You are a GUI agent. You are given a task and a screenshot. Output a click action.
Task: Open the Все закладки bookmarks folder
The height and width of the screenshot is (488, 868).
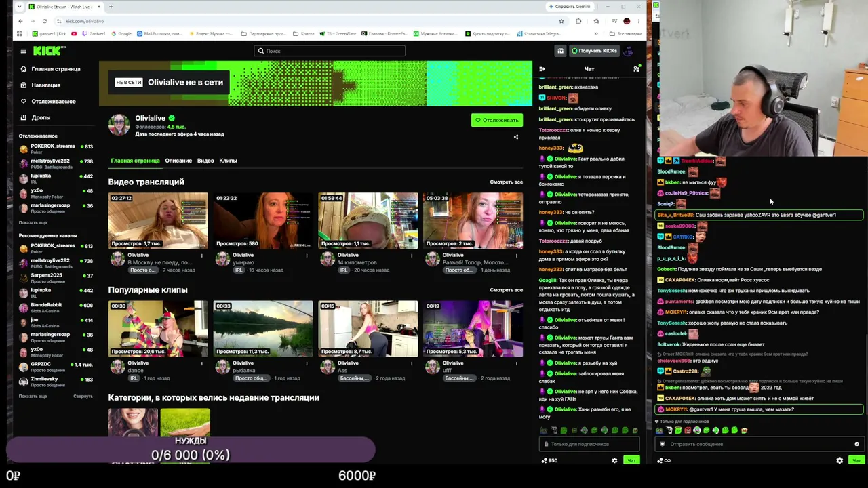(626, 33)
